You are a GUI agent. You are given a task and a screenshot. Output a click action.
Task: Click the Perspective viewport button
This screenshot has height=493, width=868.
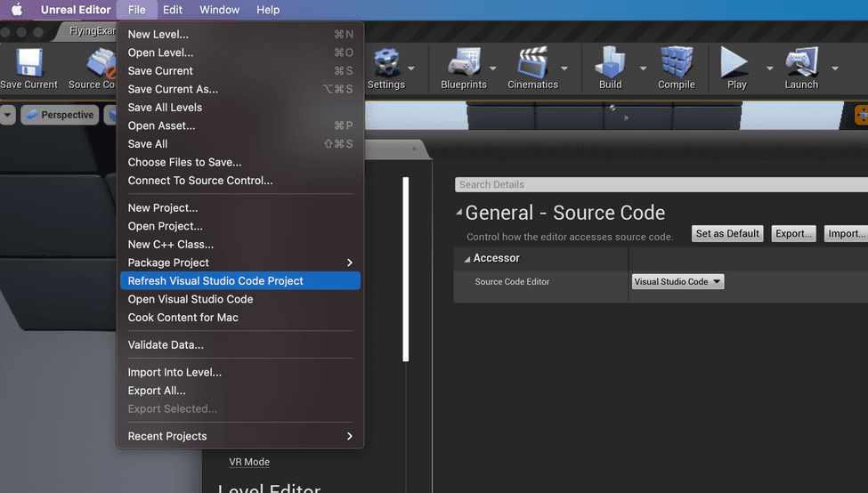click(60, 115)
